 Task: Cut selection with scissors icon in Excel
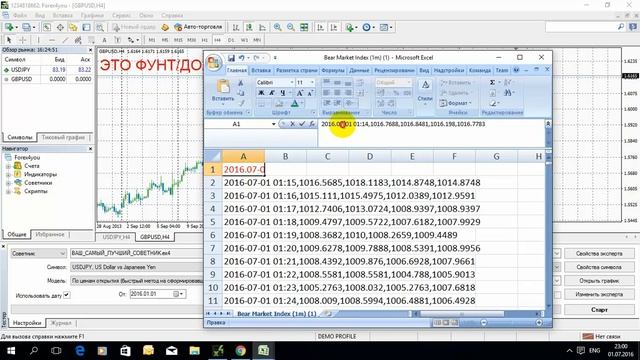point(241,83)
